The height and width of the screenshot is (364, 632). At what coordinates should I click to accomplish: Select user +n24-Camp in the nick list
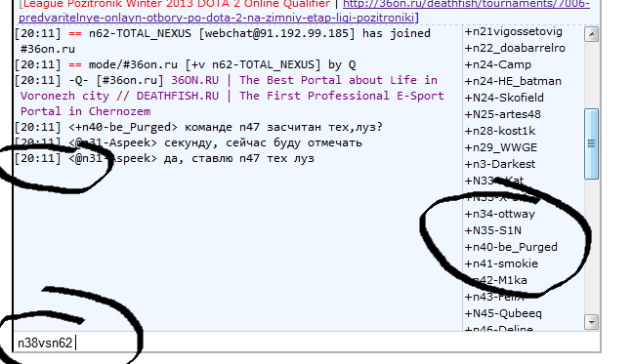pos(498,64)
